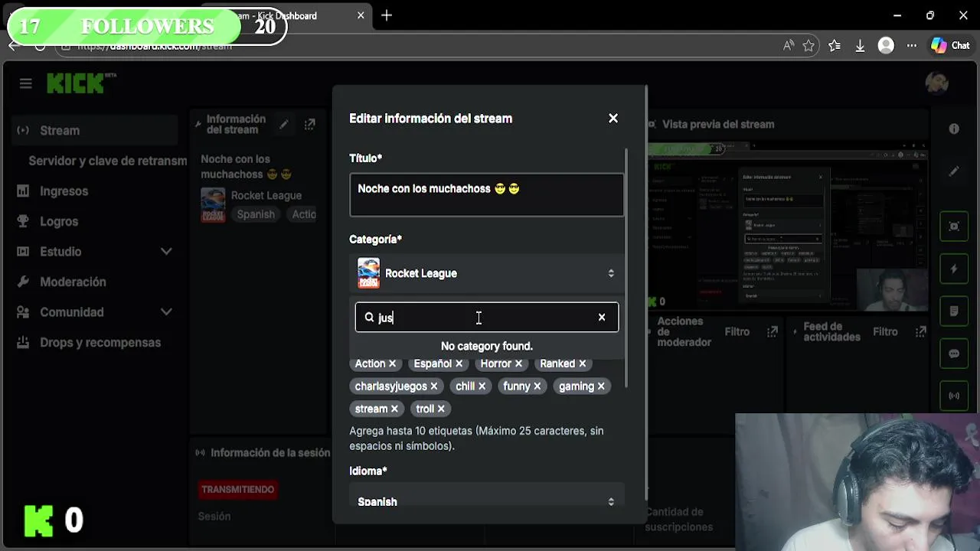
Task: Click the Spanish tag in stream info panel
Action: coord(256,214)
